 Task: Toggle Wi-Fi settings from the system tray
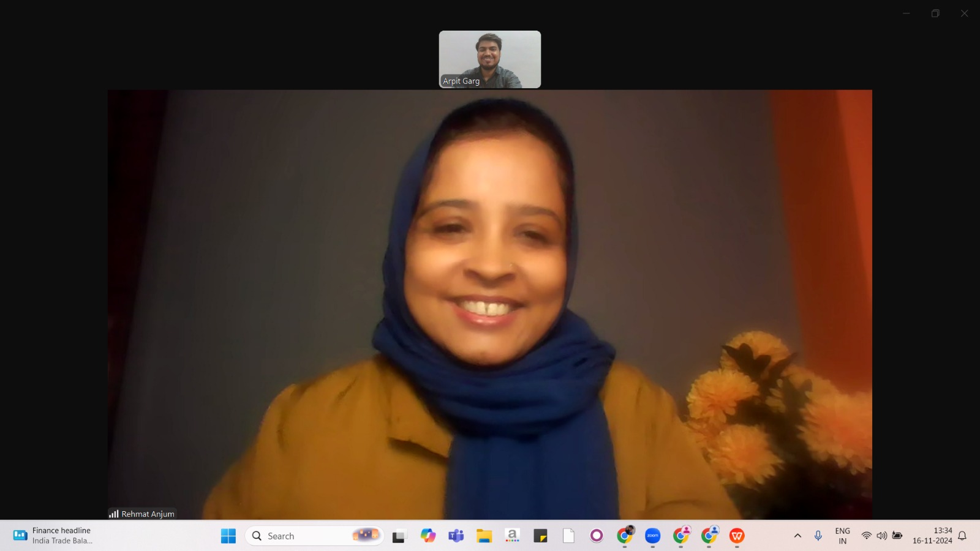tap(867, 536)
